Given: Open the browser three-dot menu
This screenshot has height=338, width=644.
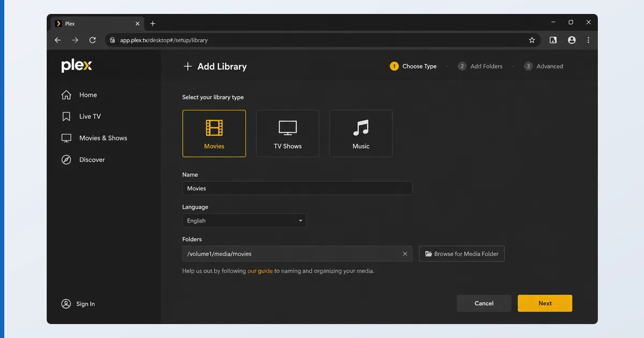Looking at the screenshot, I should pos(589,40).
